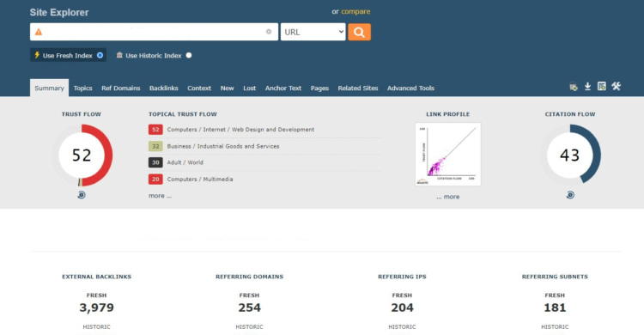Viewport: 644px width, 335px height.
Task: Click the download icon in tab bar
Action: point(587,86)
